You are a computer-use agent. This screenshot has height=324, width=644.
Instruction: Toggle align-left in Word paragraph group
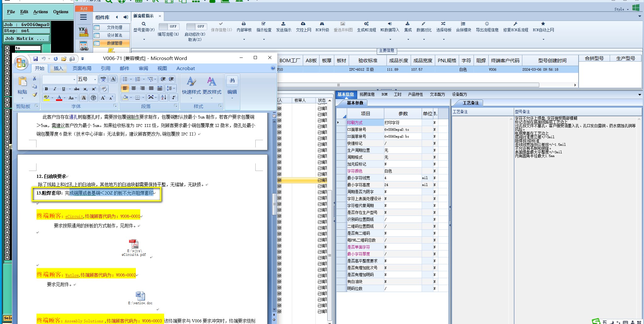pyautogui.click(x=125, y=88)
